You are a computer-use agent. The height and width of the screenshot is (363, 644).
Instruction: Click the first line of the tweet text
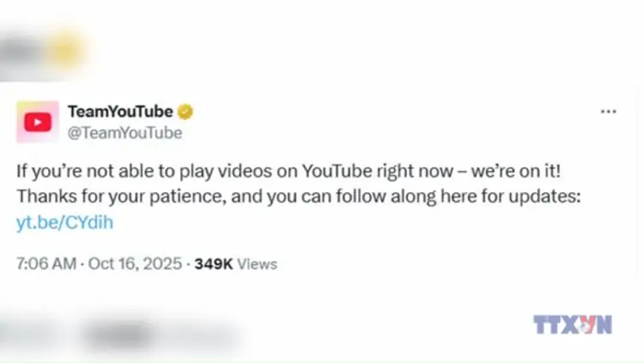289,172
